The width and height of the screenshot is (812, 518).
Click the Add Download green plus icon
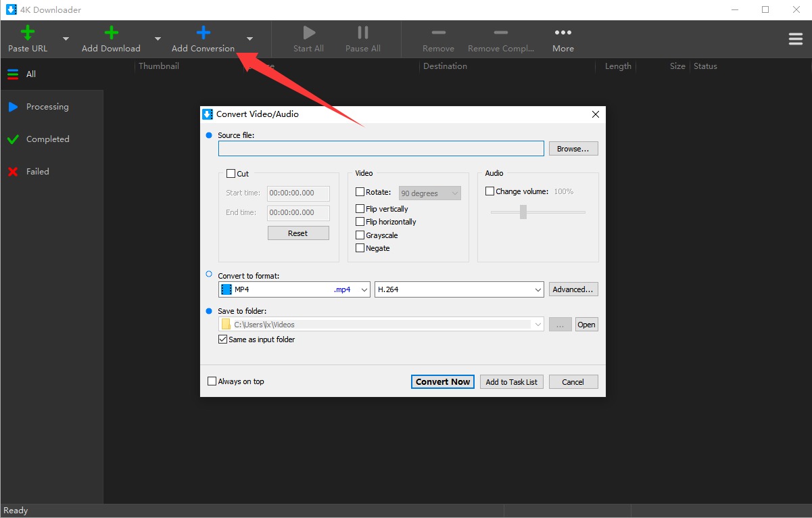point(111,32)
